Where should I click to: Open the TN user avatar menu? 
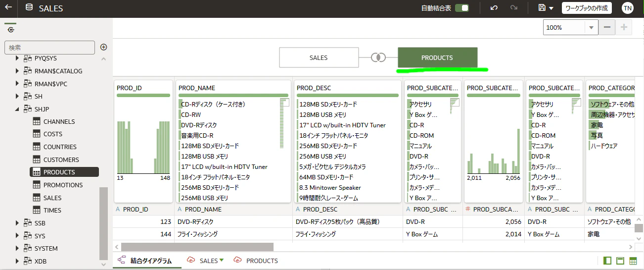(x=627, y=8)
